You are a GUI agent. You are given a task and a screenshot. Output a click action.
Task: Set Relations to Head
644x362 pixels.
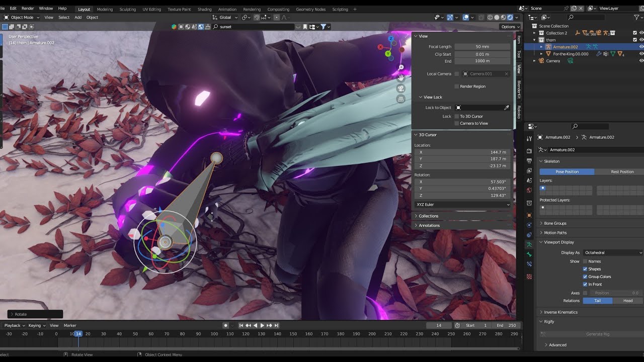tap(628, 301)
